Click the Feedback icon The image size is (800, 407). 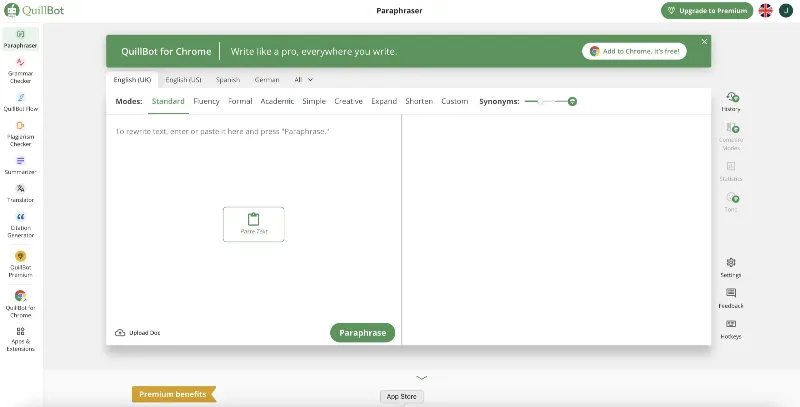tap(731, 297)
